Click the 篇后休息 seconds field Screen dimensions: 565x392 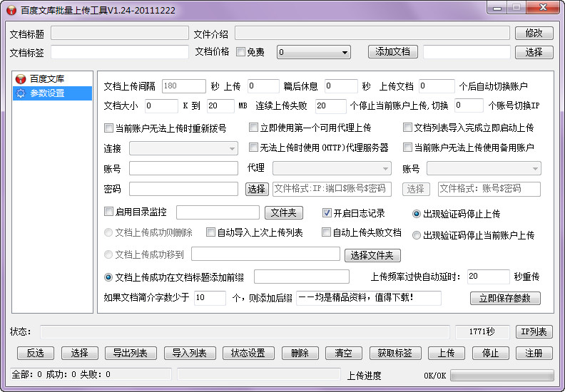341,86
